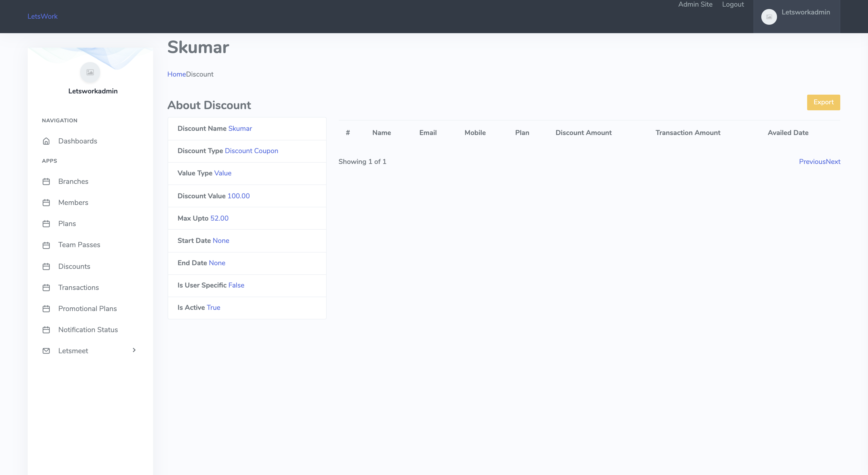Click the Email column header
This screenshot has height=475, width=868.
(x=428, y=133)
